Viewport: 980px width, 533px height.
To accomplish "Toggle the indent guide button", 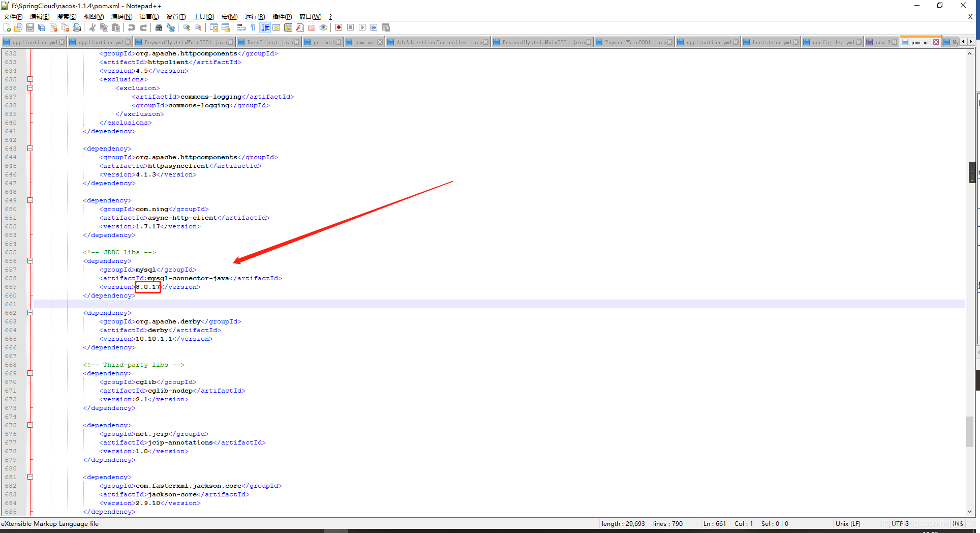I will tap(265, 27).
